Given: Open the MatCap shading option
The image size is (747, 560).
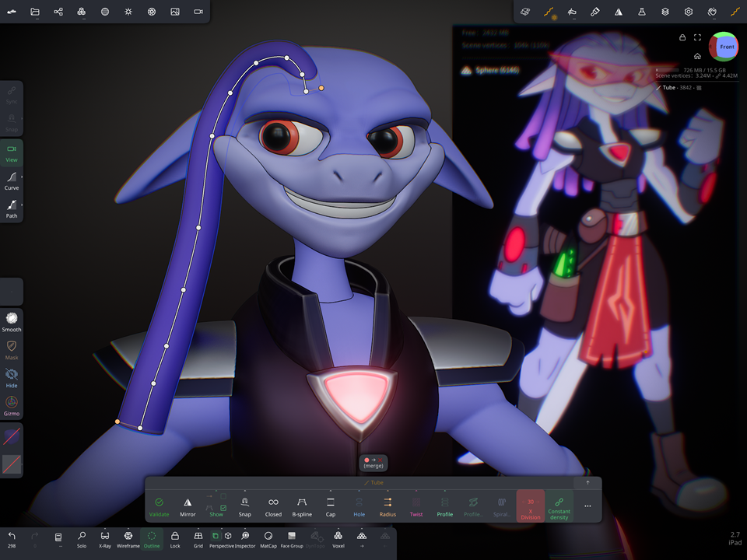Looking at the screenshot, I should (268, 540).
